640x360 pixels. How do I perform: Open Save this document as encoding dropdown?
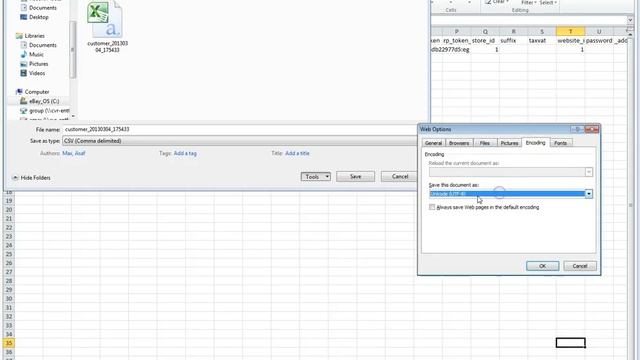589,194
